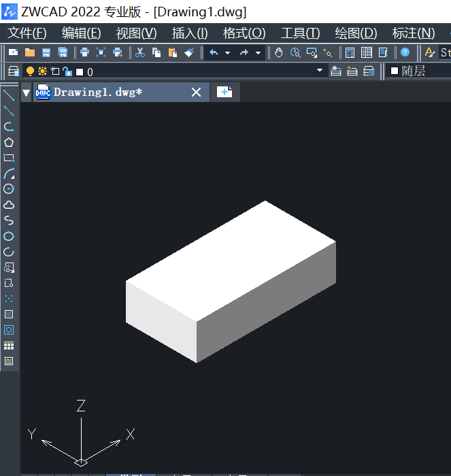Click the Publish printer icon
This screenshot has height=476, width=451.
click(118, 52)
